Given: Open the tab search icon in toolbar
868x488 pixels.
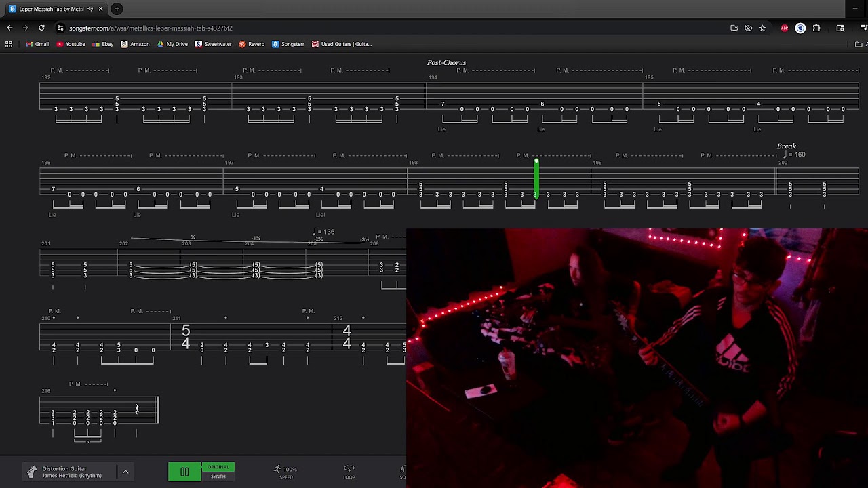Looking at the screenshot, I should point(840,28).
